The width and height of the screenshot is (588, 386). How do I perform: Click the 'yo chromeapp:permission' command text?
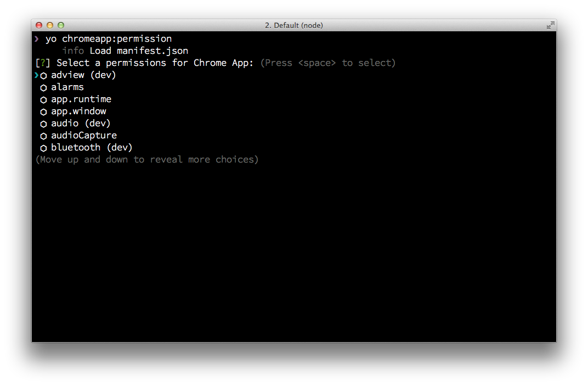(109, 38)
